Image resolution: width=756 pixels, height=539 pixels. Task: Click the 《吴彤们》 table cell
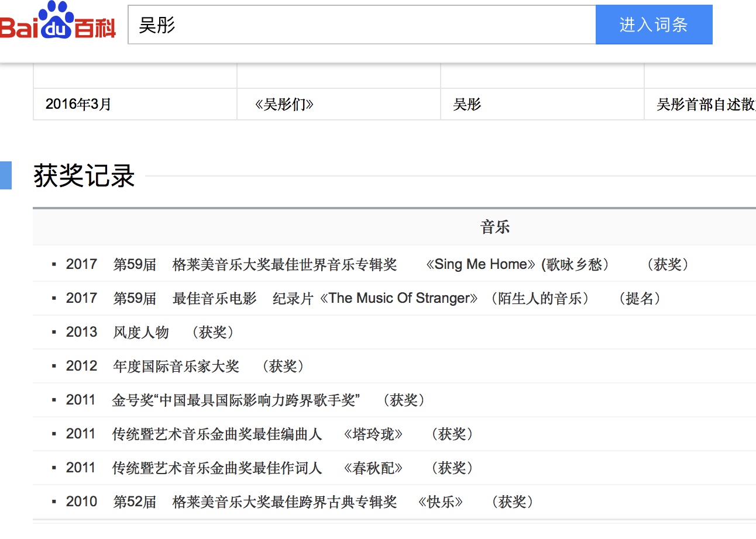click(x=339, y=104)
